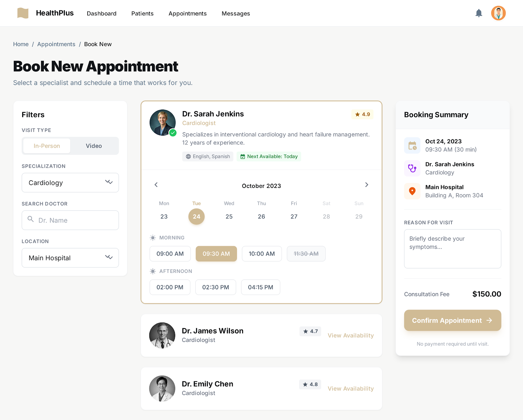Open the user profile avatar
523x420 pixels.
pyautogui.click(x=498, y=13)
